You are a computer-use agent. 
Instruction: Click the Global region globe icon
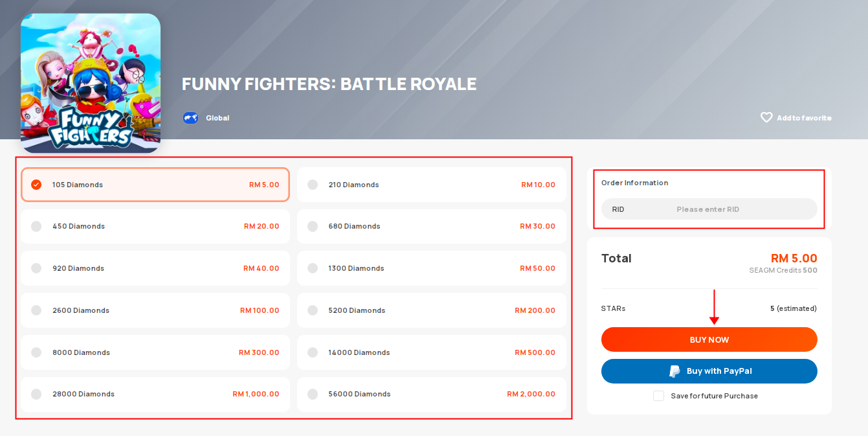(x=190, y=118)
